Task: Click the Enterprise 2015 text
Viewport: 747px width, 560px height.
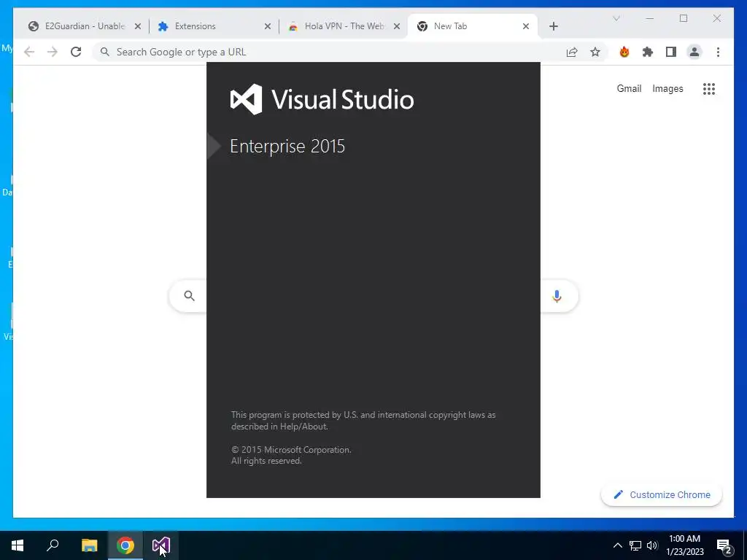Action: 287,146
